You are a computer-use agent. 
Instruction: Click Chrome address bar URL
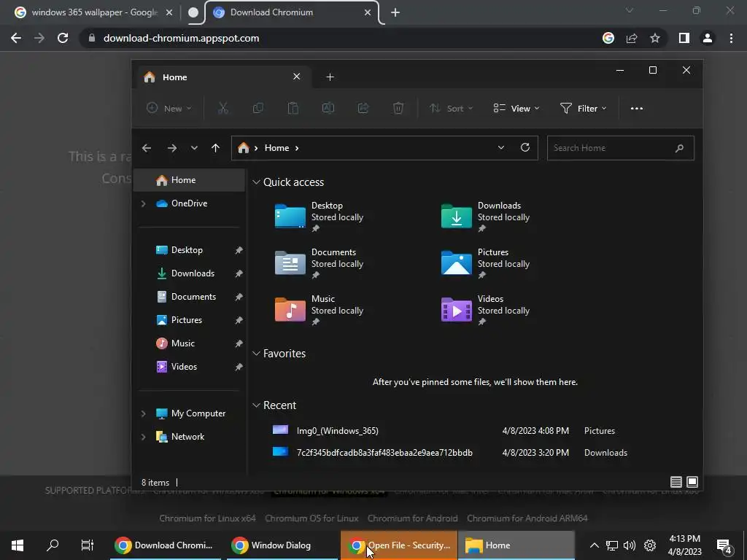click(x=182, y=38)
